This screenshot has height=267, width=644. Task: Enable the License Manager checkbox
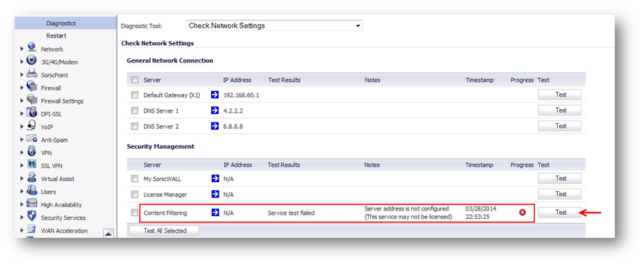tap(134, 194)
